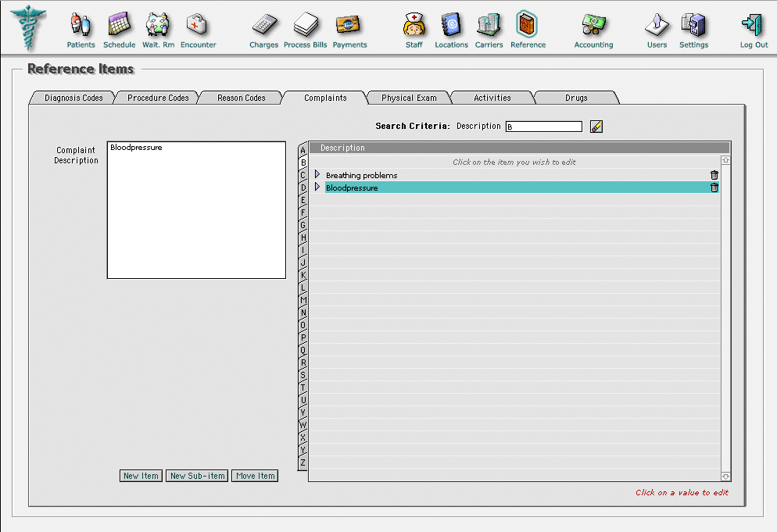
Task: Select the Complaints tab
Action: point(325,98)
